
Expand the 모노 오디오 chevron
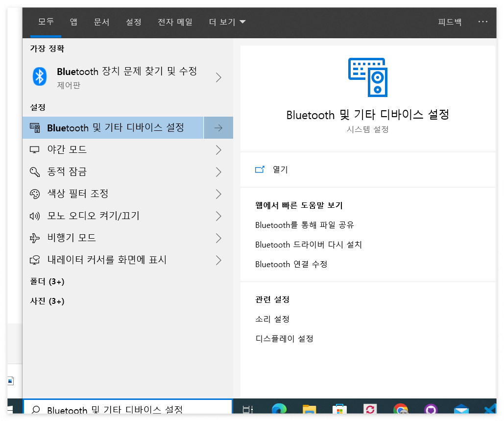(218, 216)
